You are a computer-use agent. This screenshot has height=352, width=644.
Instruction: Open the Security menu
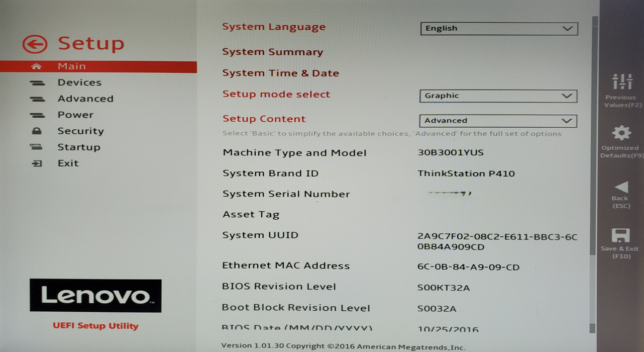[x=80, y=131]
